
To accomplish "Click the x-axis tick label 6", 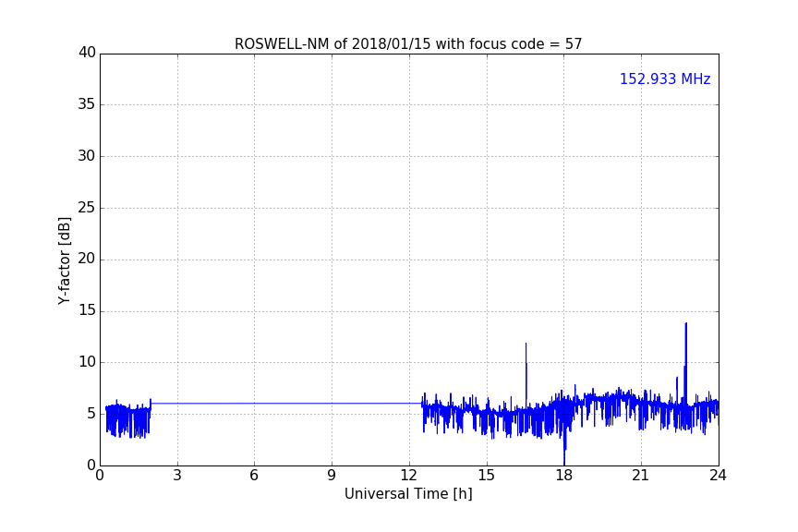I will (x=255, y=476).
